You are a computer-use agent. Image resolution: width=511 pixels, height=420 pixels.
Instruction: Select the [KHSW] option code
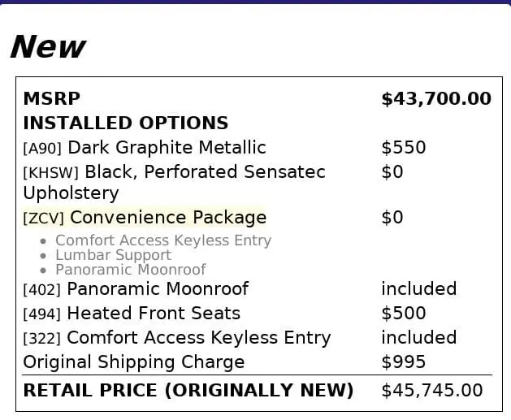coord(50,173)
